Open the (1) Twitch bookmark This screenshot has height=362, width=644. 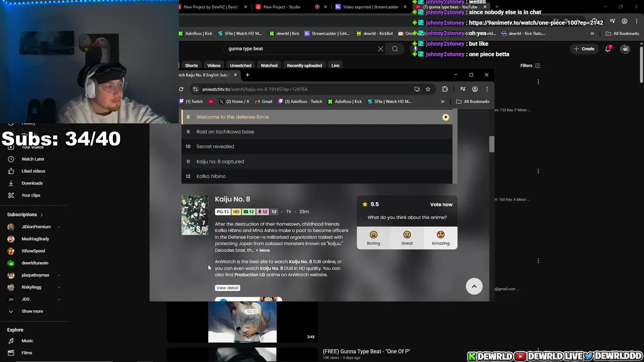(x=192, y=102)
